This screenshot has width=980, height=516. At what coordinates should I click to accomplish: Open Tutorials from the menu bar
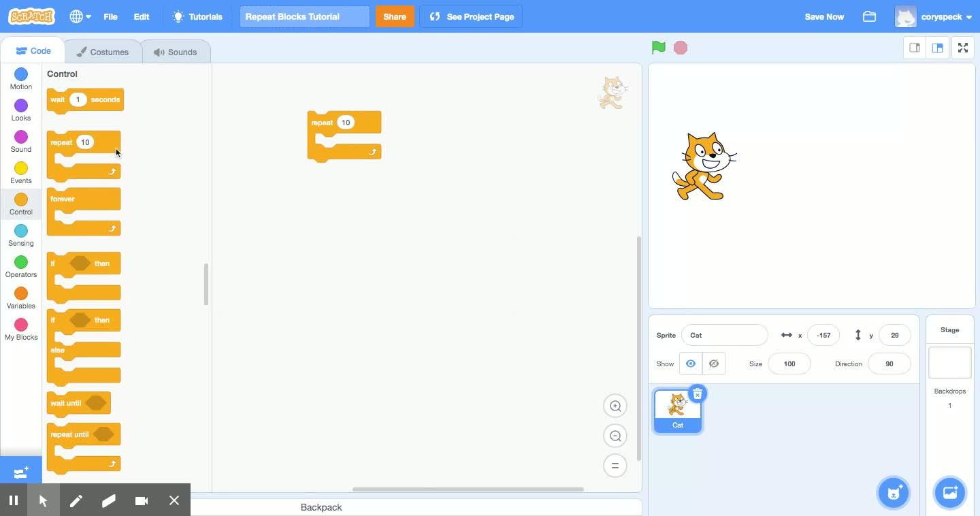click(x=197, y=16)
